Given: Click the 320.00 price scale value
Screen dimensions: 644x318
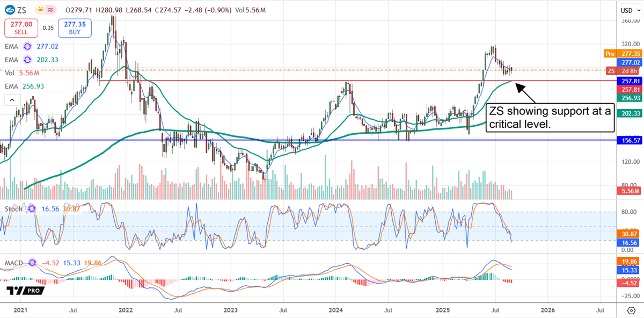Looking at the screenshot, I should pyautogui.click(x=631, y=45).
